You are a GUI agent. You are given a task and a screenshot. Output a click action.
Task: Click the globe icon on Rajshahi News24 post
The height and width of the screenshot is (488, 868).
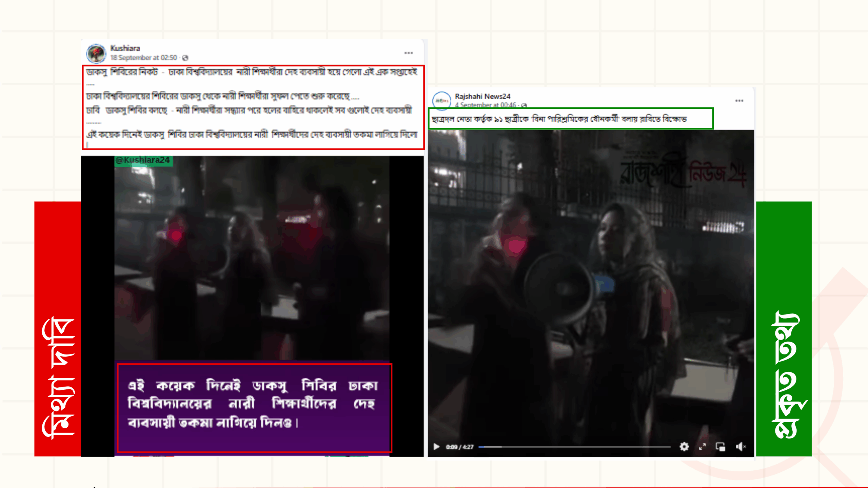click(x=524, y=105)
